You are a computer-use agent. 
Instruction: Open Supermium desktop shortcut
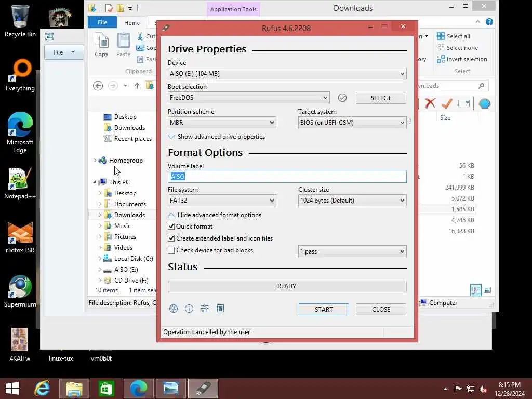click(20, 291)
